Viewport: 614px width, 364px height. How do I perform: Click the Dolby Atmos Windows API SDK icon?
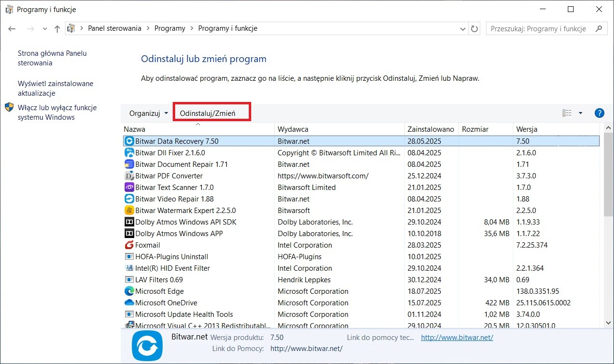coord(129,222)
